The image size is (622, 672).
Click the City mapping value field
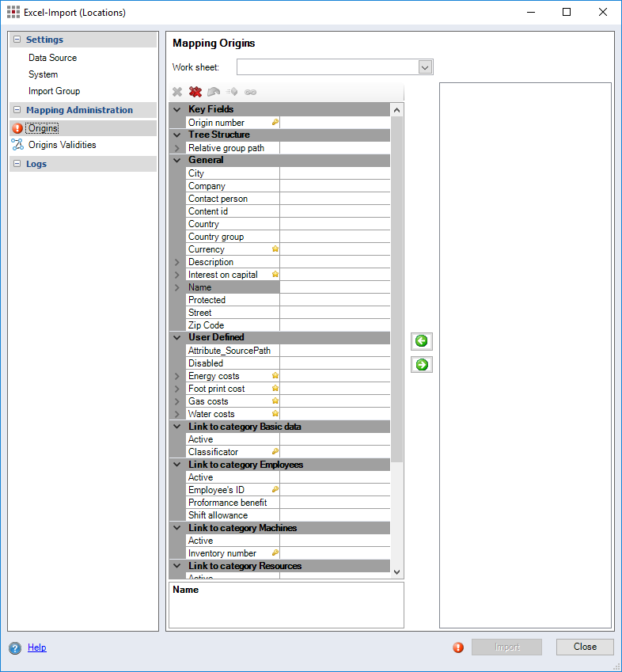(x=335, y=173)
